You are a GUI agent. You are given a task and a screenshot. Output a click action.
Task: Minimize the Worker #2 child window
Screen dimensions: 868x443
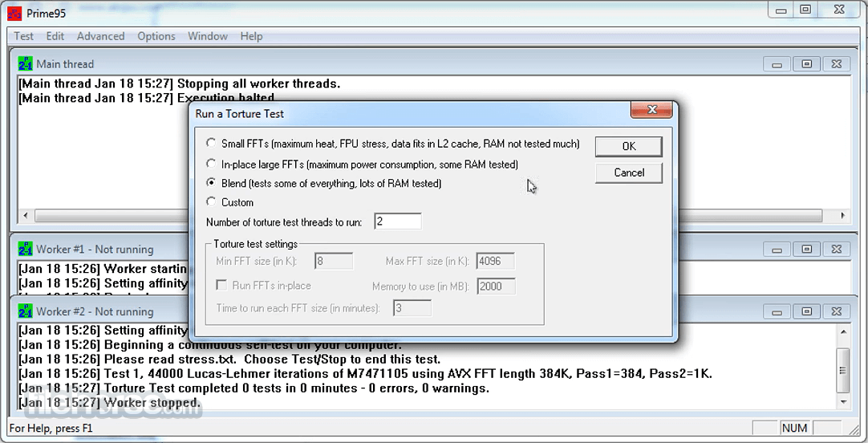tap(777, 311)
